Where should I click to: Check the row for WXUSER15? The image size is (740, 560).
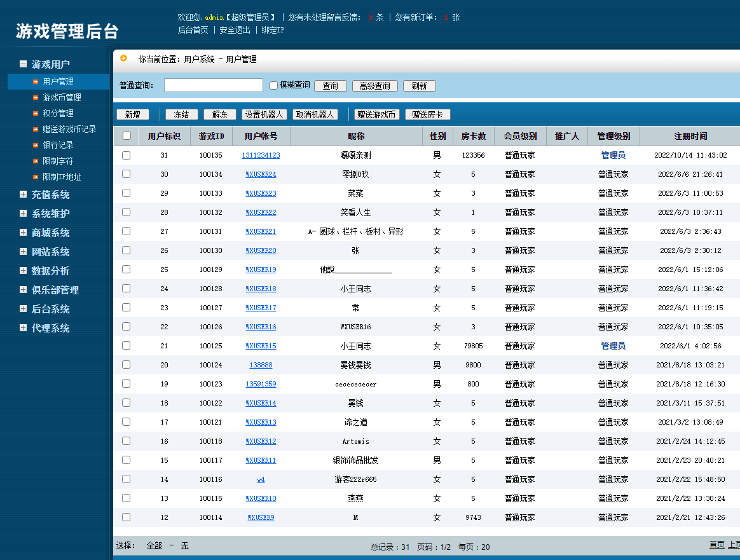point(126,345)
